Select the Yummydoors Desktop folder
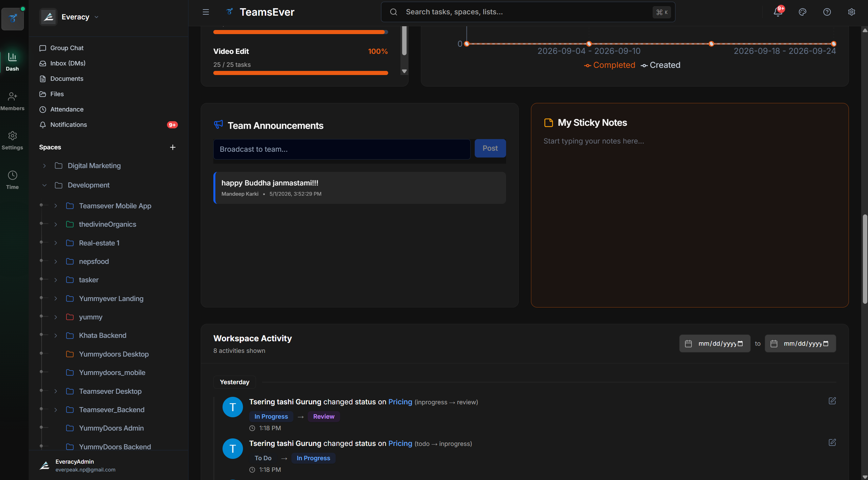868x480 pixels. (x=114, y=354)
